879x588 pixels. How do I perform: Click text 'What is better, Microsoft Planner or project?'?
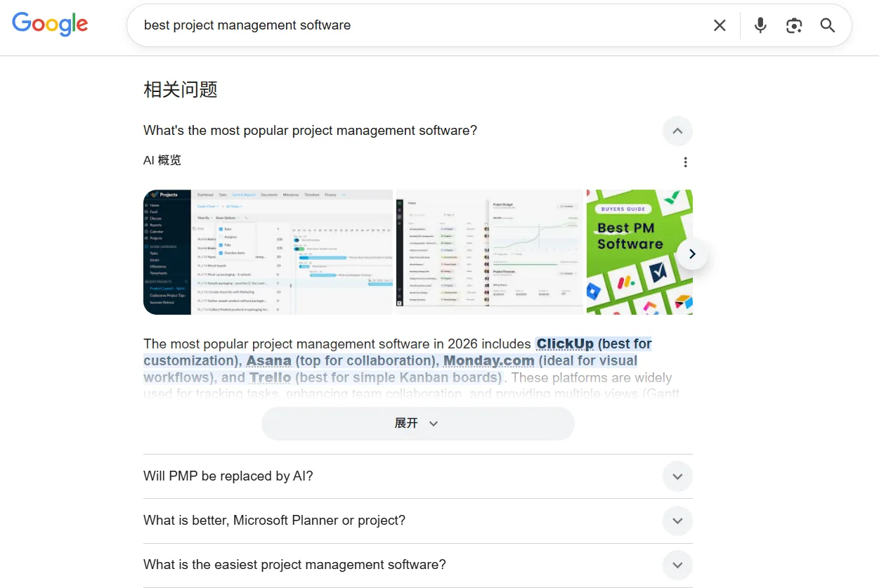pos(274,521)
